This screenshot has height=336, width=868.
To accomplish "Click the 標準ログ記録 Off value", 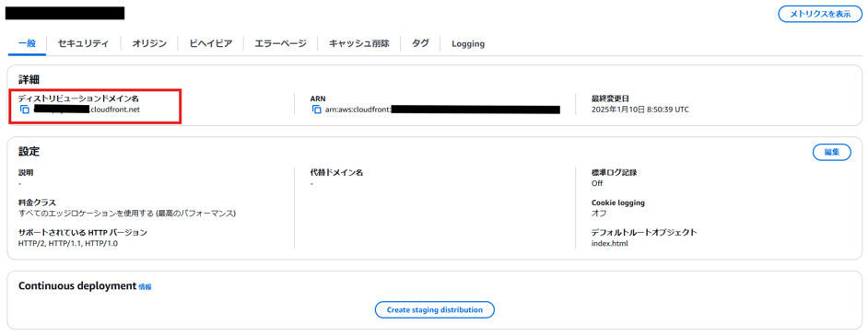I will (597, 183).
